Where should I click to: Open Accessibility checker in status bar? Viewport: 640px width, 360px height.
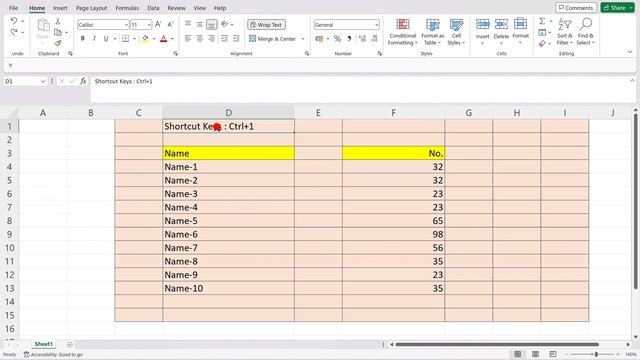tap(53, 355)
